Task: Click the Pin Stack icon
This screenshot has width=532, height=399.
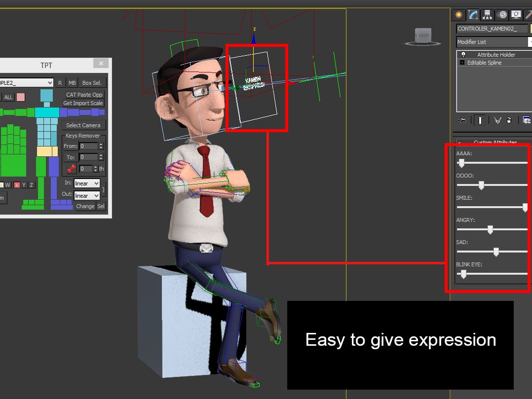Action: coord(462,120)
